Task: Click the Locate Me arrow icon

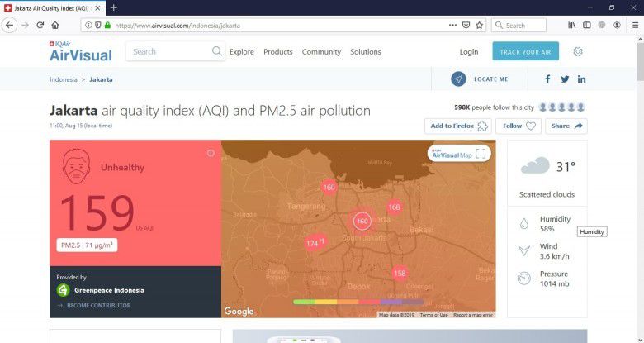Action: [x=458, y=79]
